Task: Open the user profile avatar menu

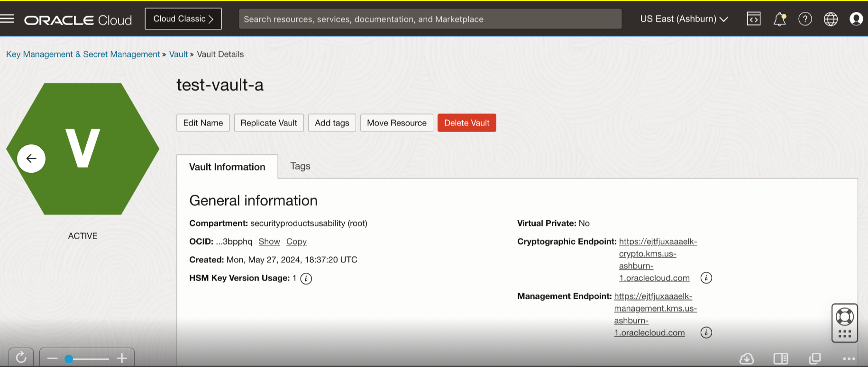Action: 856,19
